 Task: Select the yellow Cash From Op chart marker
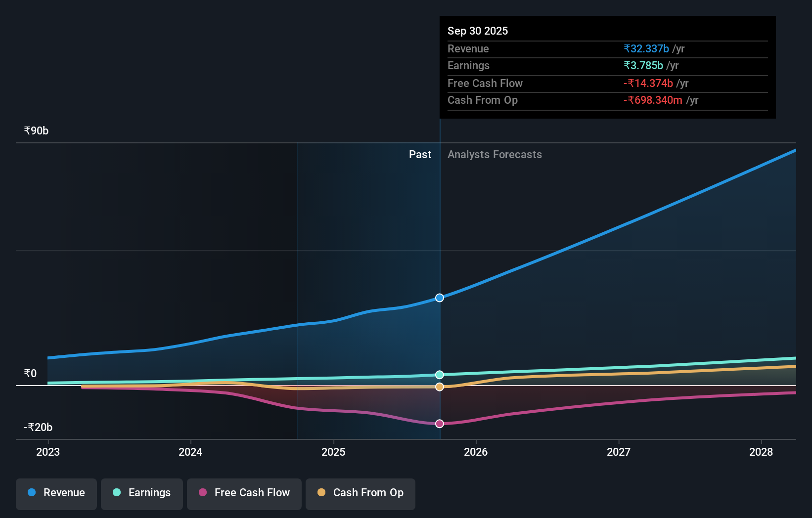[439, 387]
